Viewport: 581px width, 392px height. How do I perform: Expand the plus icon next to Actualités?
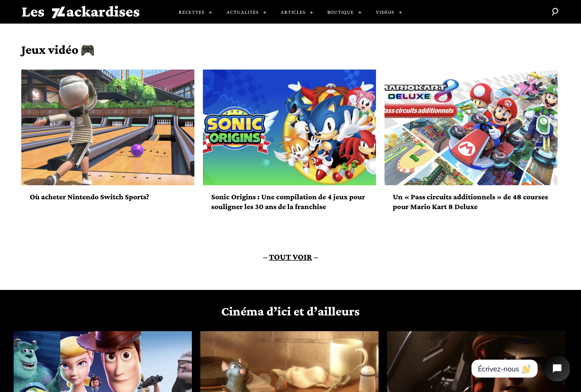tap(265, 13)
